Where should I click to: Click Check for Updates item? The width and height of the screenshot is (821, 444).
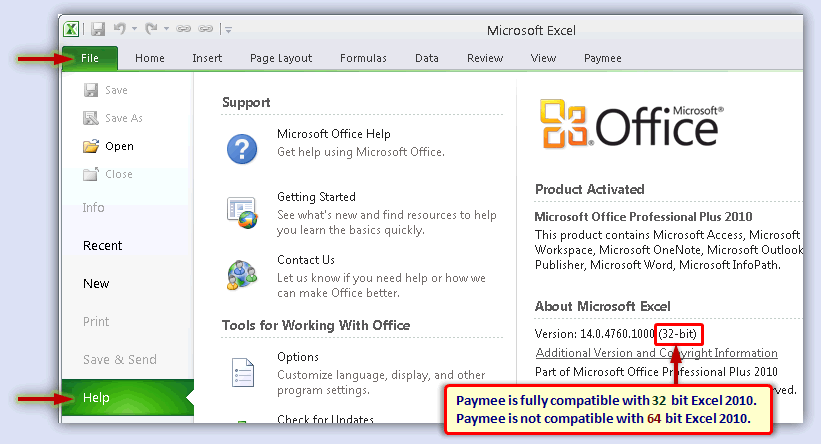click(x=325, y=419)
